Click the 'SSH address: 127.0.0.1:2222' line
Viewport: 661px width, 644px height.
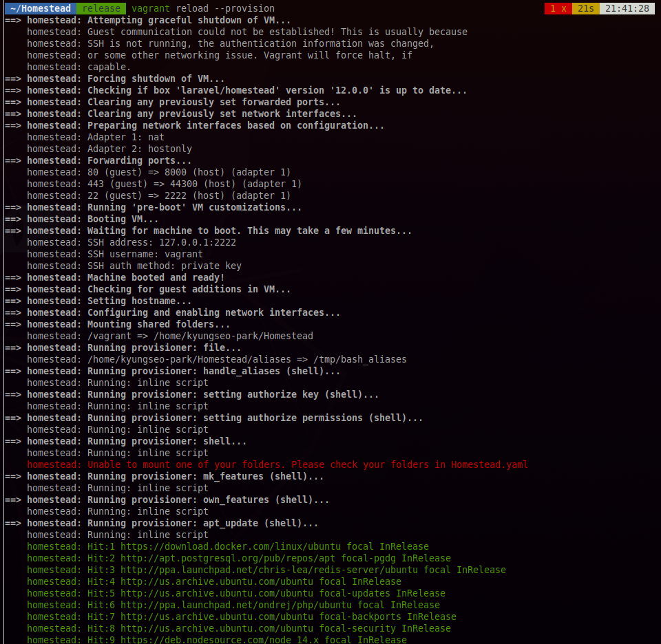(x=132, y=243)
